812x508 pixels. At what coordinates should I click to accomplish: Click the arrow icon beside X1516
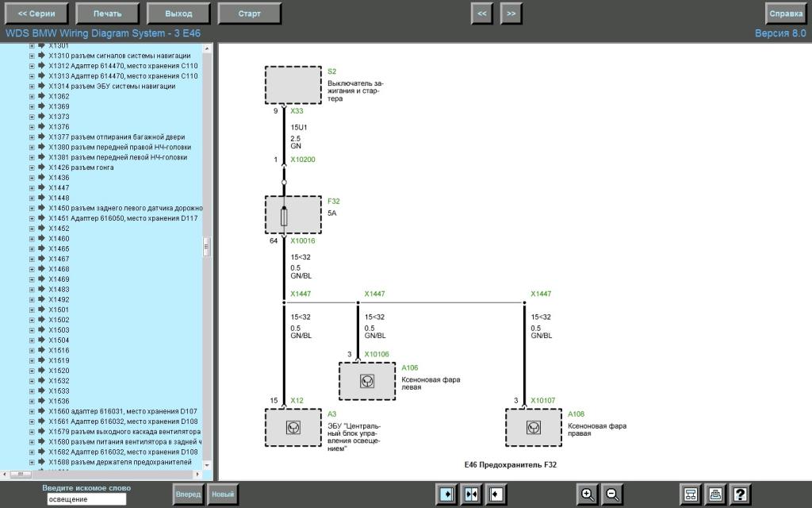(x=41, y=350)
